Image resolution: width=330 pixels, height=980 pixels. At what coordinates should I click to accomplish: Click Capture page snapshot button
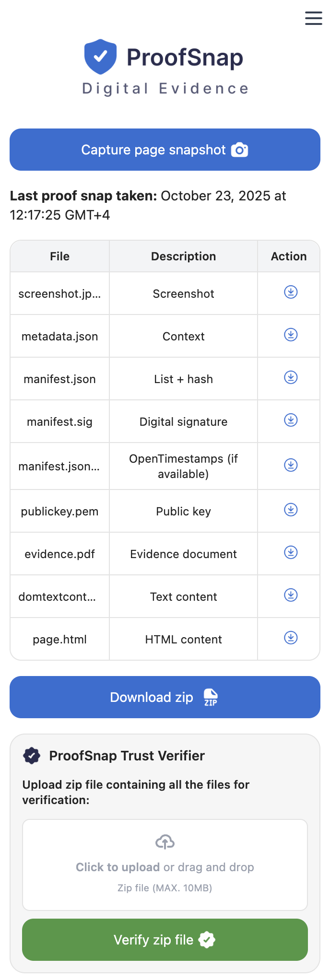pos(165,150)
